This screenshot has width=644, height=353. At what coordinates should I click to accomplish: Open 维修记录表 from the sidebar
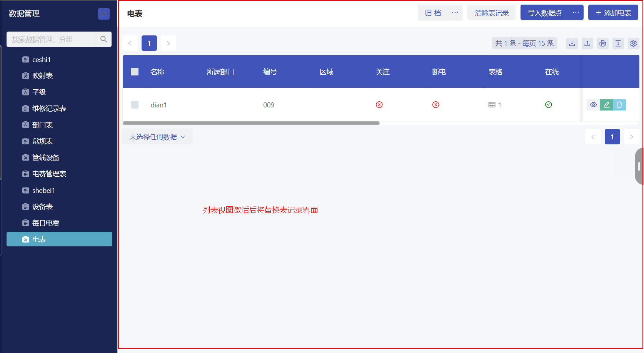tap(59, 109)
